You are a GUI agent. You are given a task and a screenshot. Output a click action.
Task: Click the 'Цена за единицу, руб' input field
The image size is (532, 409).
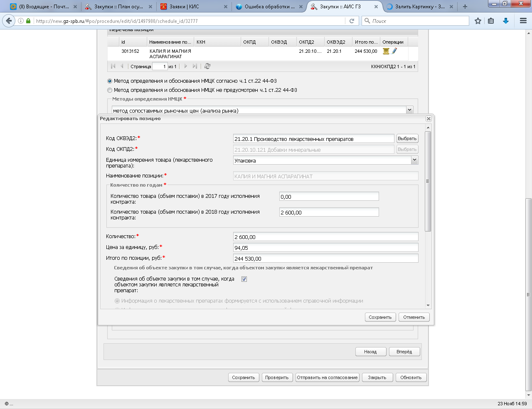click(x=326, y=248)
